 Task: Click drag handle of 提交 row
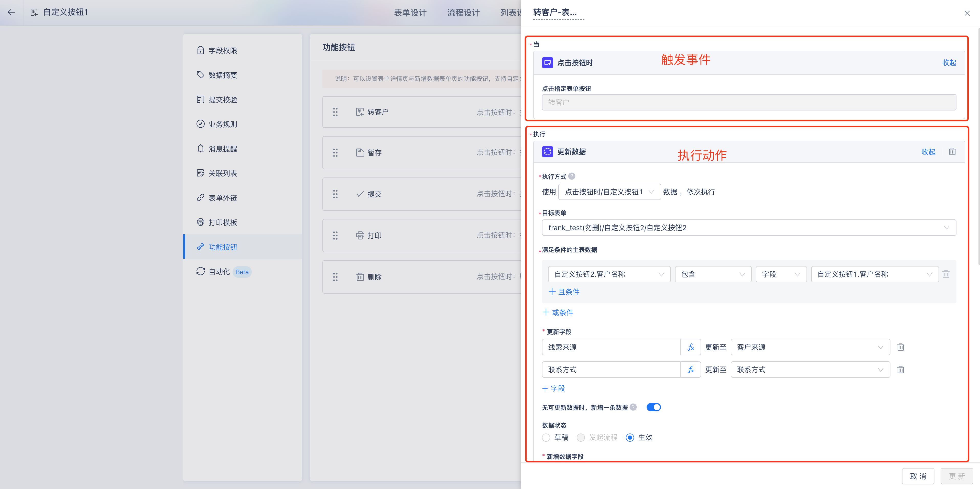[x=335, y=194]
